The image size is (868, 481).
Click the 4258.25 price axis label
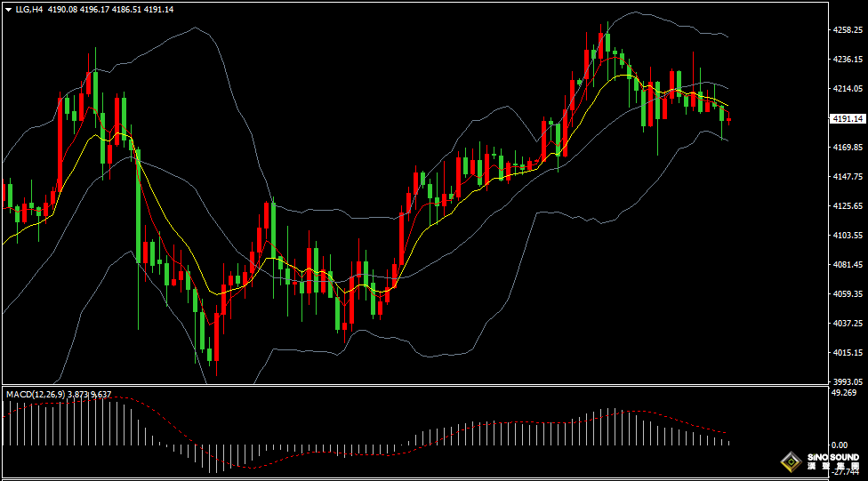click(x=846, y=29)
